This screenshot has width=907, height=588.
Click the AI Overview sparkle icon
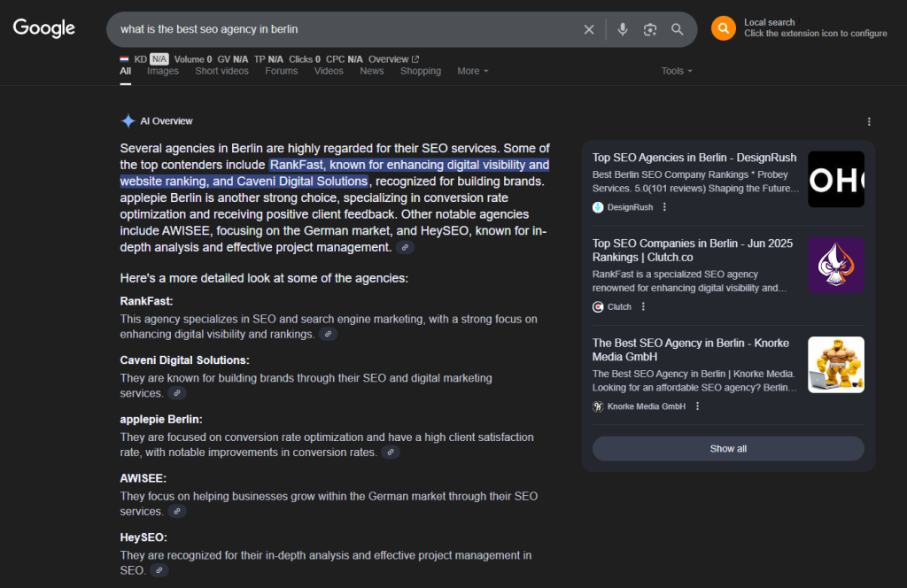pyautogui.click(x=128, y=120)
